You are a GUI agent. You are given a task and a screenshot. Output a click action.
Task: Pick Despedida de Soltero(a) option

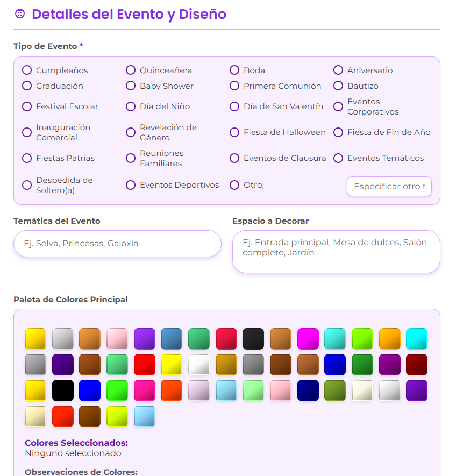click(x=27, y=185)
